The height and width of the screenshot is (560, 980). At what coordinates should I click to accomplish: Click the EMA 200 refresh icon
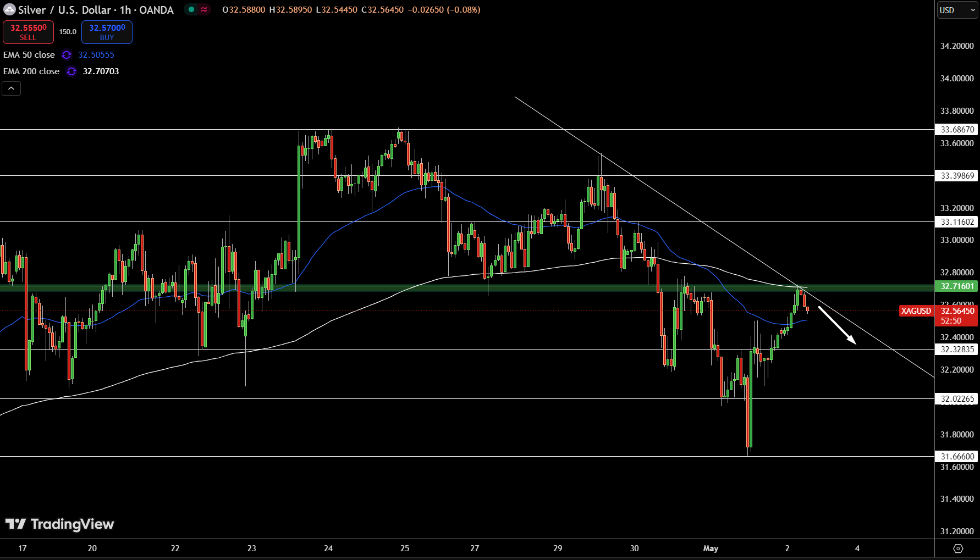71,71
